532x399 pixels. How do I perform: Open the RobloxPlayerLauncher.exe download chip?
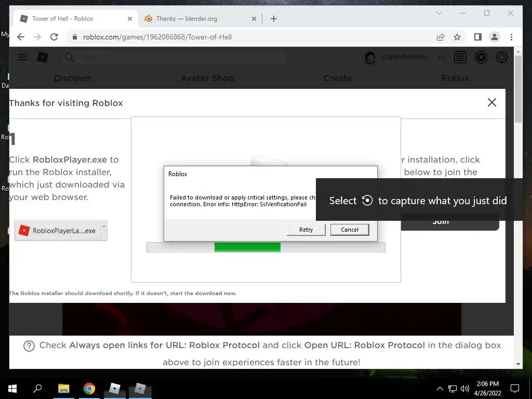click(57, 231)
